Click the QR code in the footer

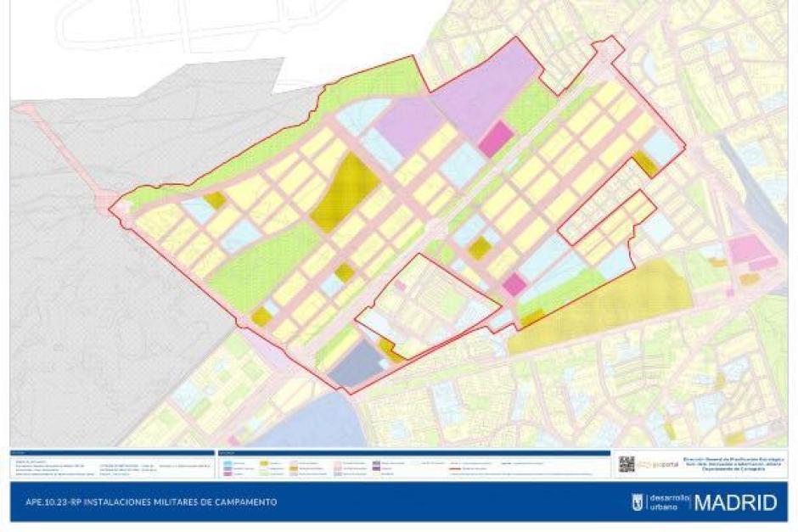coord(627,463)
